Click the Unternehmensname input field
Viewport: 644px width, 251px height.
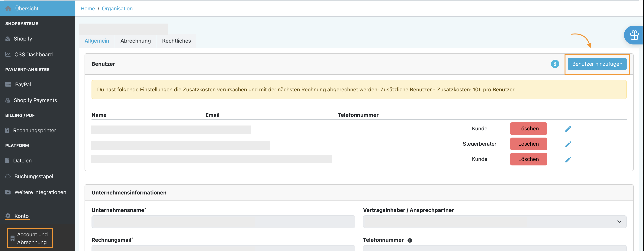point(223,222)
